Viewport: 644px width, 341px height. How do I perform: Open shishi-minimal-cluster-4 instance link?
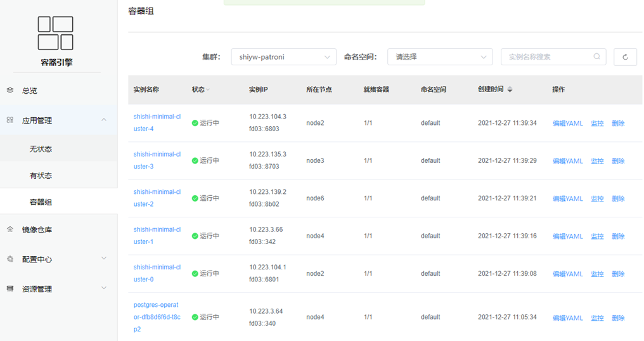157,122
